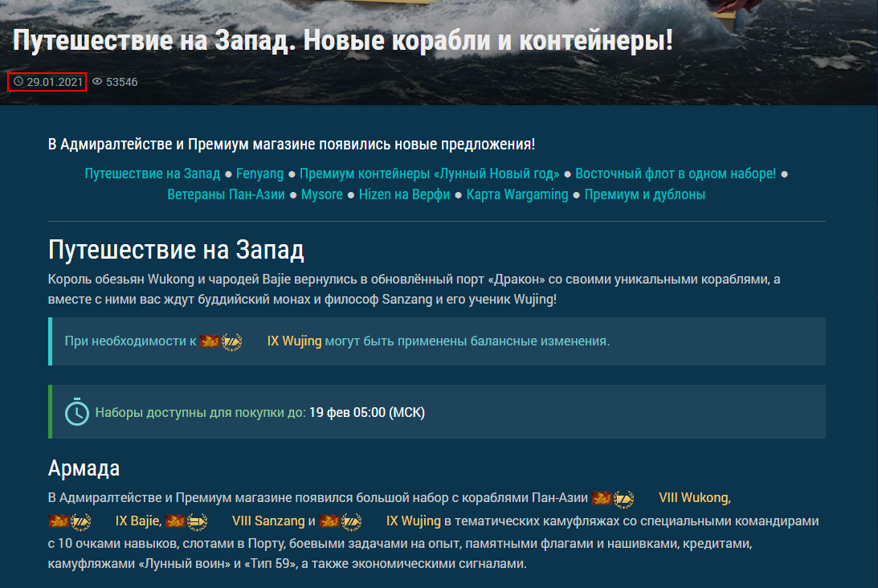The width and height of the screenshot is (878, 588).
Task: Open the Путешествие на Запад anchor link
Action: point(153,174)
